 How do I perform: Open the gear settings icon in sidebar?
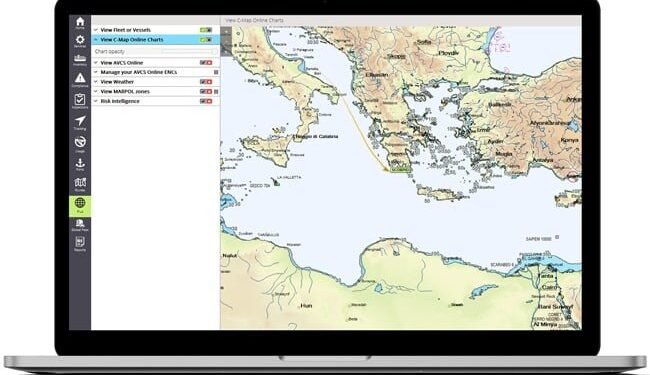(x=80, y=40)
